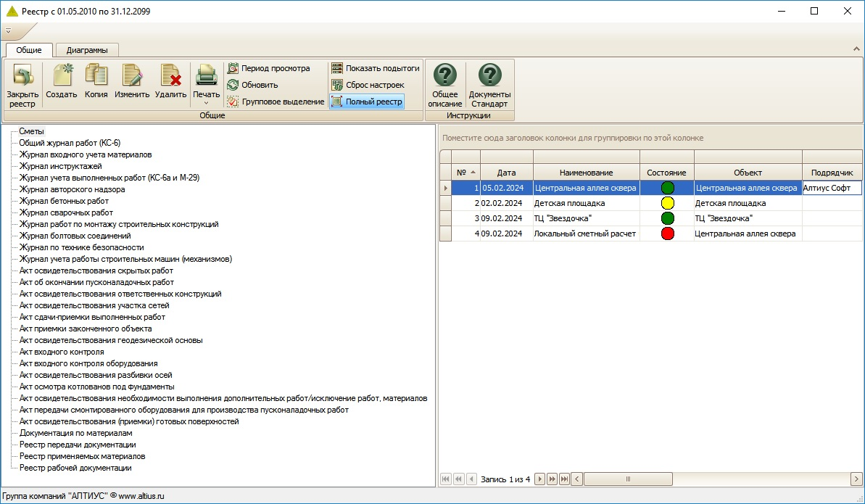
Task: Switch to the Диаграммы tab
Action: pyautogui.click(x=87, y=50)
